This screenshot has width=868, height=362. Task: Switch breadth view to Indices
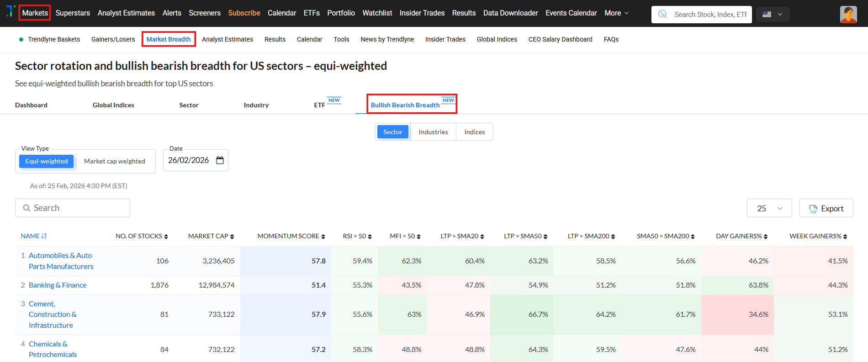pyautogui.click(x=474, y=132)
